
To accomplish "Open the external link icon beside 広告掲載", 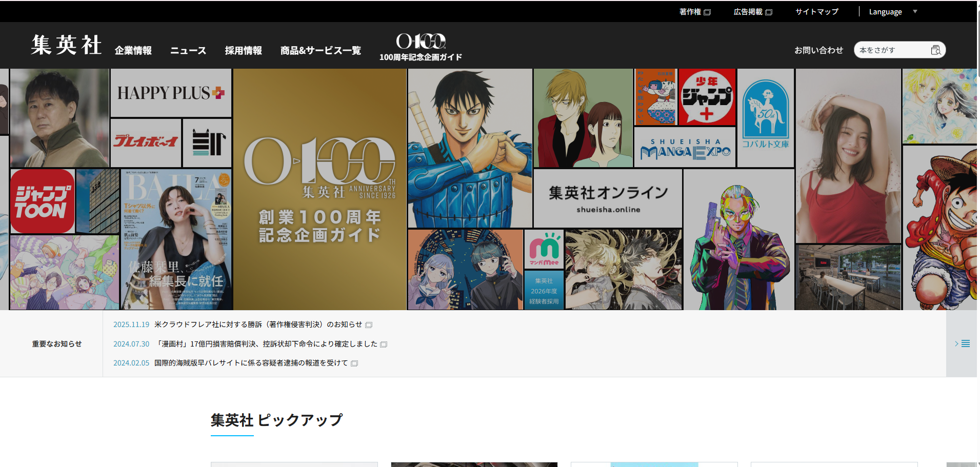I will [x=769, y=12].
